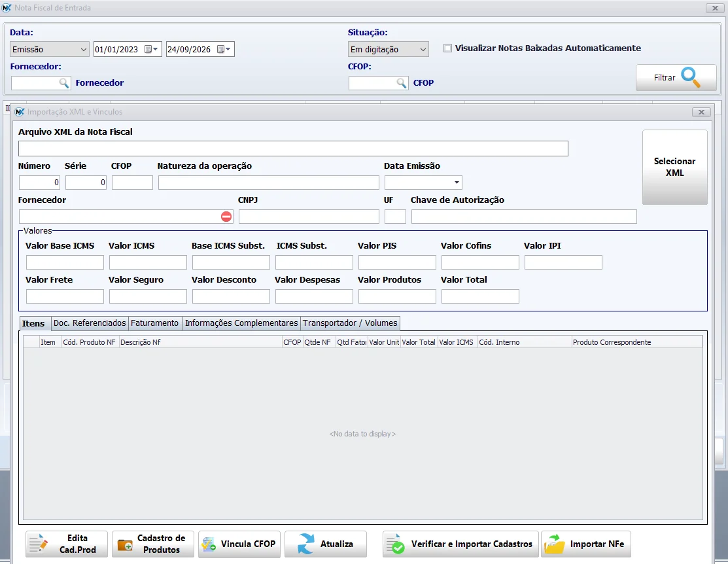Click the Valor Seguro field
The width and height of the screenshot is (728, 564).
pos(148,296)
